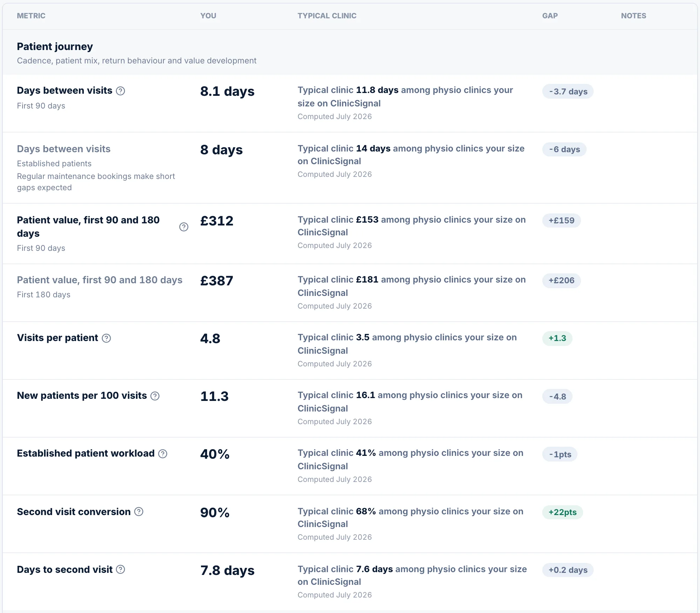The width and height of the screenshot is (700, 613).
Task: Click Typical clinic £181 benchmark text
Action: coord(411,286)
